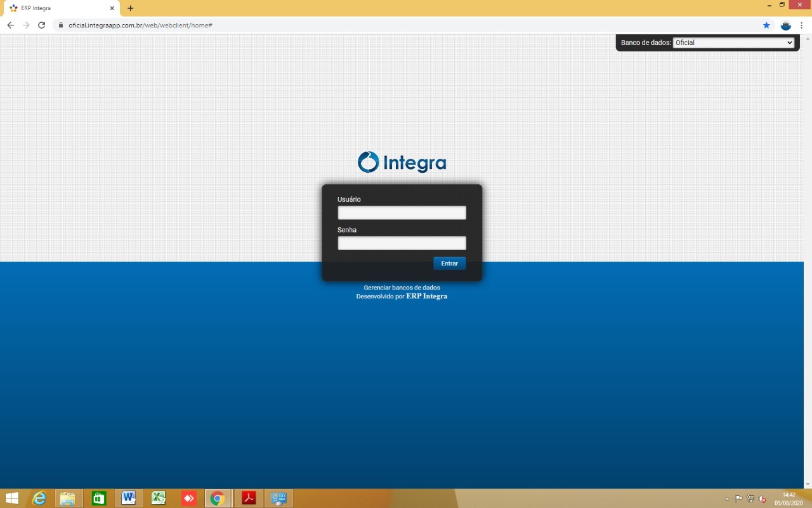Image resolution: width=812 pixels, height=508 pixels.
Task: Select the ERP Integra tab
Action: [x=62, y=8]
